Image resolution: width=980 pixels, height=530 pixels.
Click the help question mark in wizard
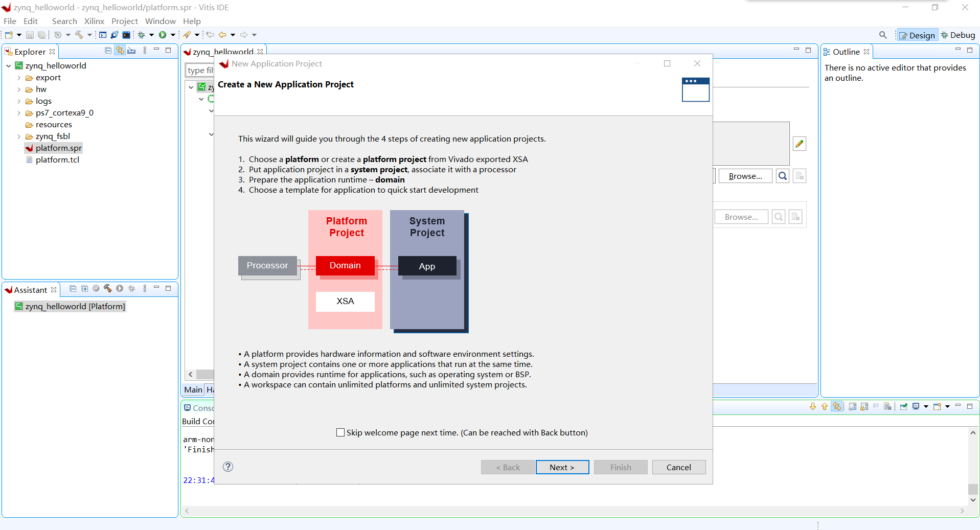click(x=228, y=467)
